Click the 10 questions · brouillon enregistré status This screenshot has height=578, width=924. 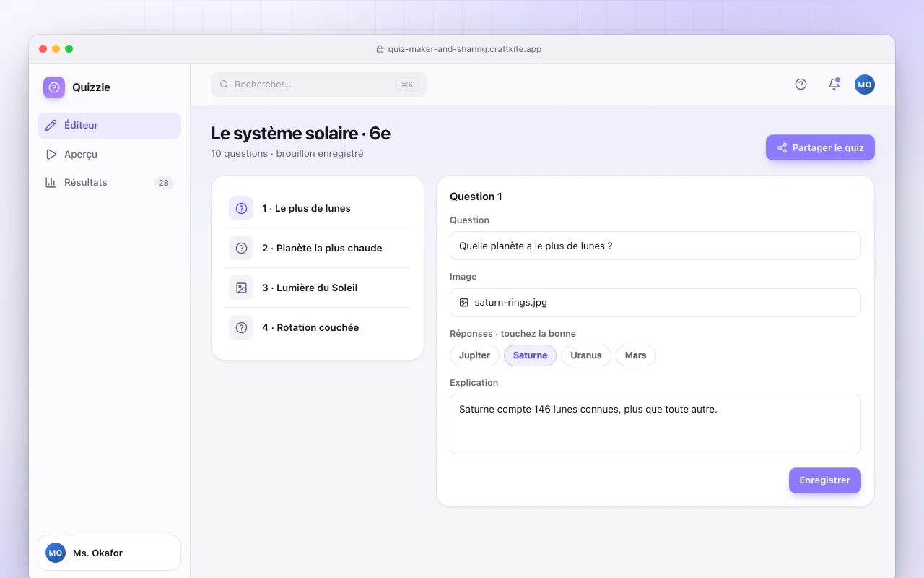[287, 154]
